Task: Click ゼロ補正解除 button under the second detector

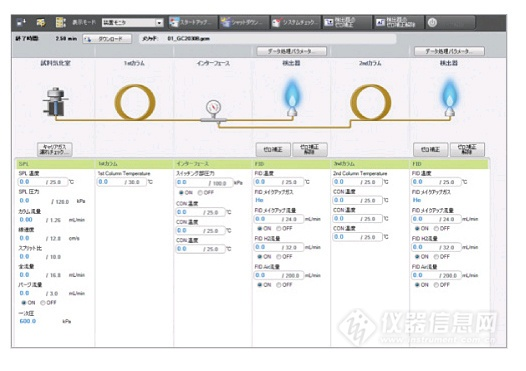Action: click(467, 150)
